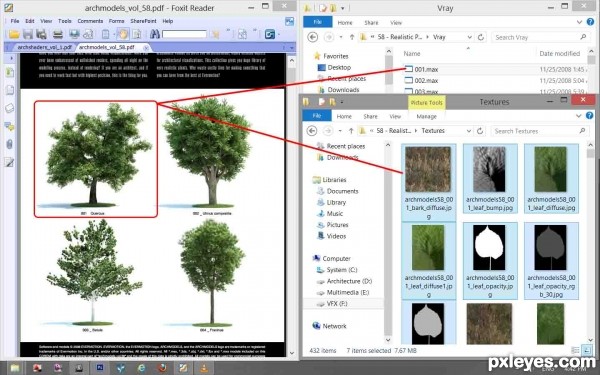Sort by Name column in Vray window
The height and width of the screenshot is (375, 600).
click(x=412, y=54)
